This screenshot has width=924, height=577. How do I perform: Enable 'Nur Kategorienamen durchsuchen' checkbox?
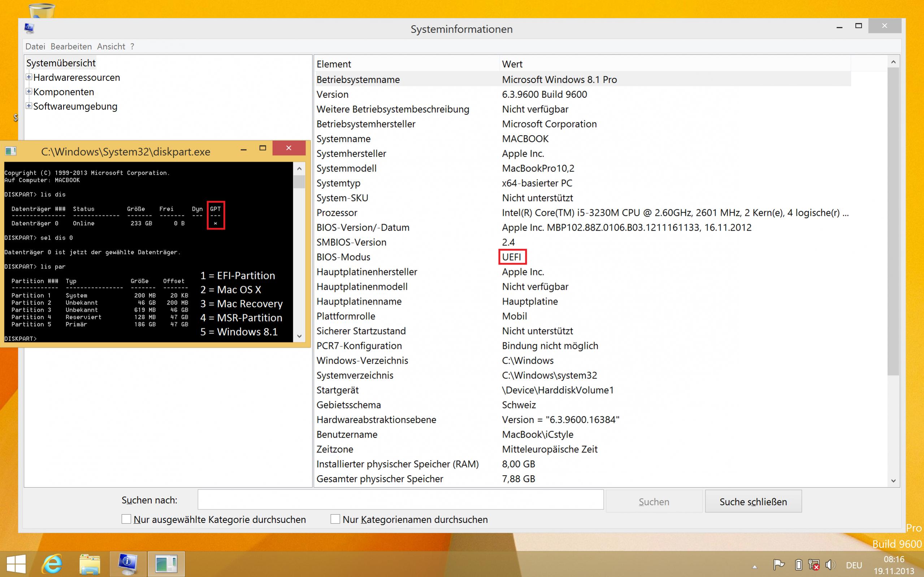point(335,519)
